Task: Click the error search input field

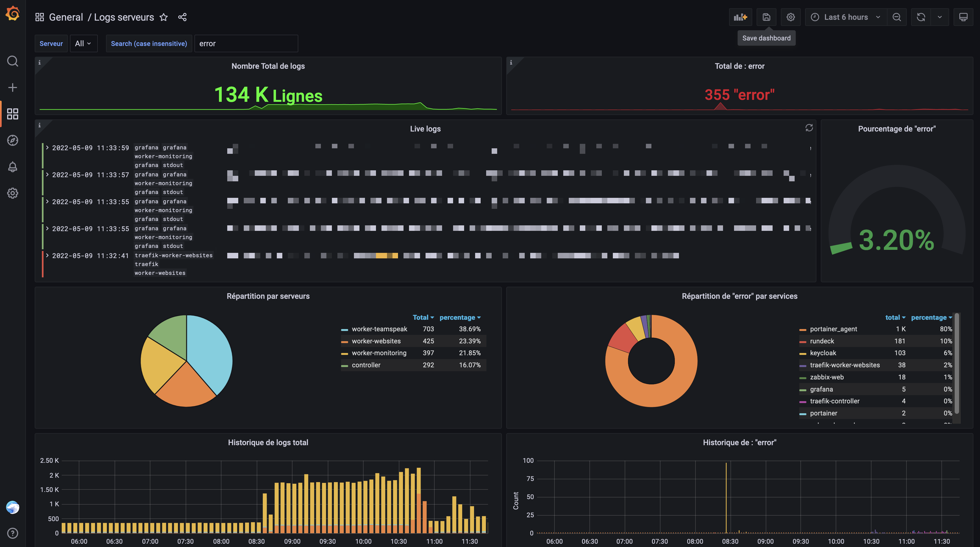Action: click(246, 43)
